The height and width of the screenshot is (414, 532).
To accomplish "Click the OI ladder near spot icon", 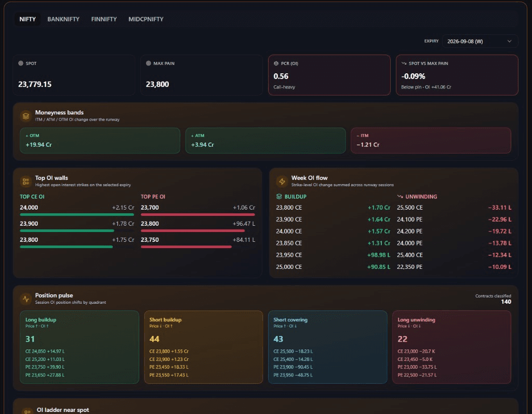I will (x=27, y=411).
